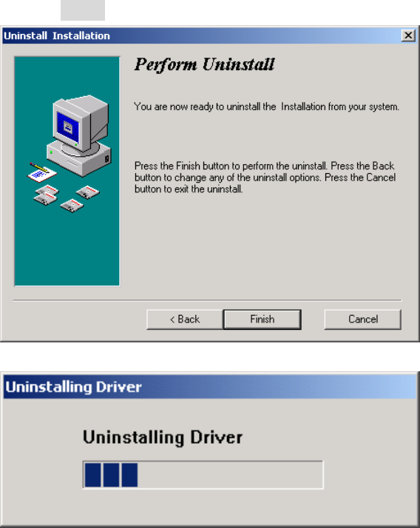The height and width of the screenshot is (528, 420).
Task: Click the gray rectangle above the dialog
Action: pyautogui.click(x=83, y=10)
